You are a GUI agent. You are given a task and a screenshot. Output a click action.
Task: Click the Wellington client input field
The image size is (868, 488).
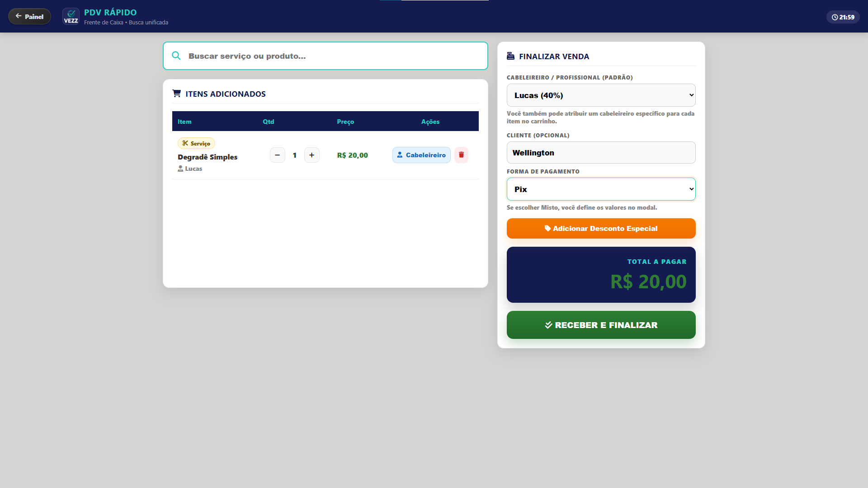click(x=601, y=153)
